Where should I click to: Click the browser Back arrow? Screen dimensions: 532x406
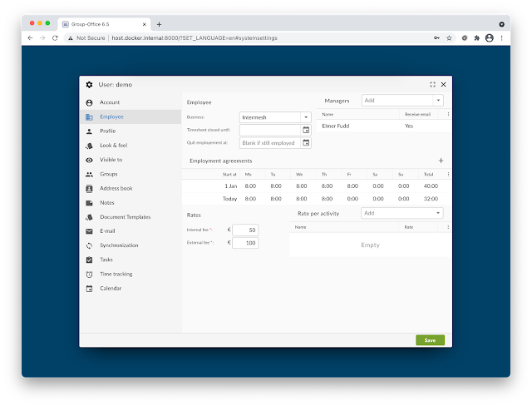click(x=30, y=38)
